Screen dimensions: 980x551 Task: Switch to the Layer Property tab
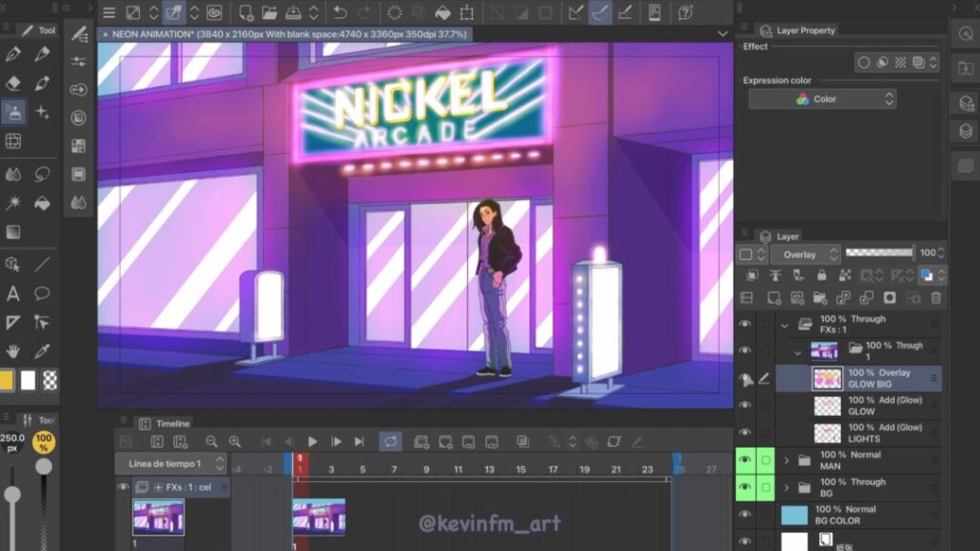[x=804, y=31]
